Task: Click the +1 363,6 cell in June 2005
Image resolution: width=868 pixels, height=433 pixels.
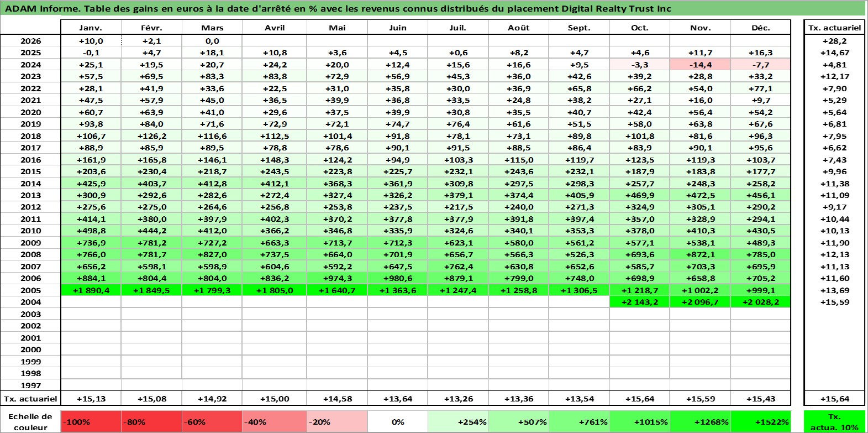Action: pos(397,290)
